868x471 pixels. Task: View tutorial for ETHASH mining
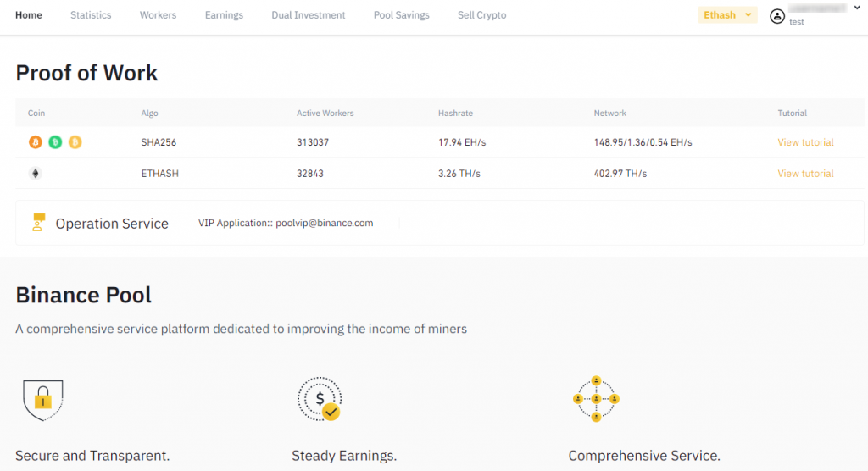coord(805,174)
